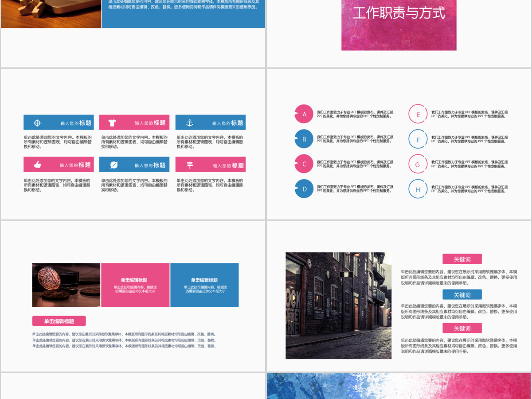Click 输入您的标题 text beside the thumbs-up icon
The width and height of the screenshot is (532, 399).
point(75,165)
